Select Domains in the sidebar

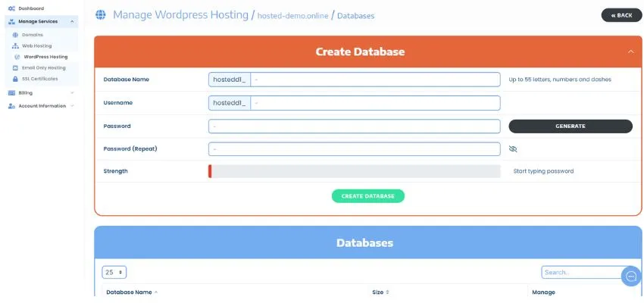(33, 35)
